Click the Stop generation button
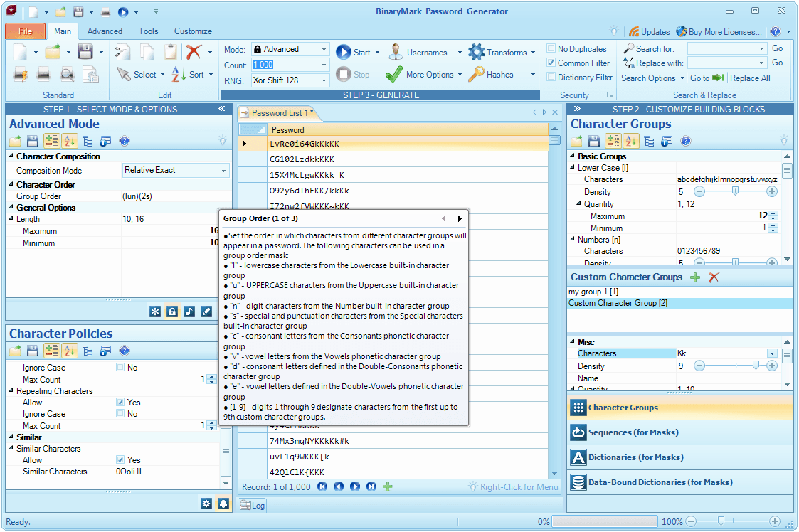The width and height of the screenshot is (799, 532). (353, 75)
